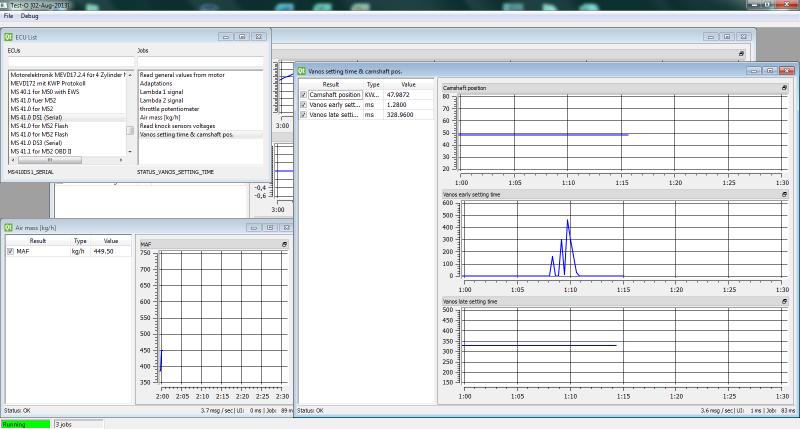
Task: Click ECU list scroll down arrow
Action: click(x=130, y=152)
